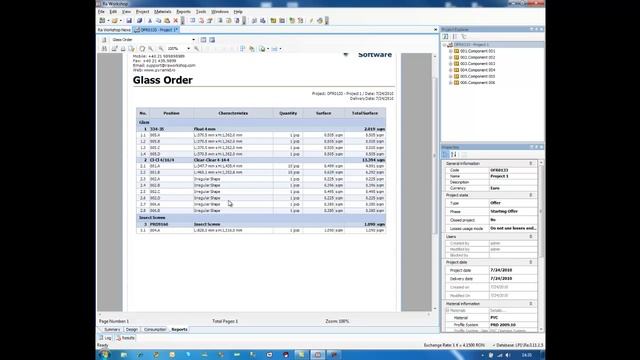Viewport: 640px width, 360px height.
Task: Click the Paste icon in main toolbar
Action: tap(167, 21)
